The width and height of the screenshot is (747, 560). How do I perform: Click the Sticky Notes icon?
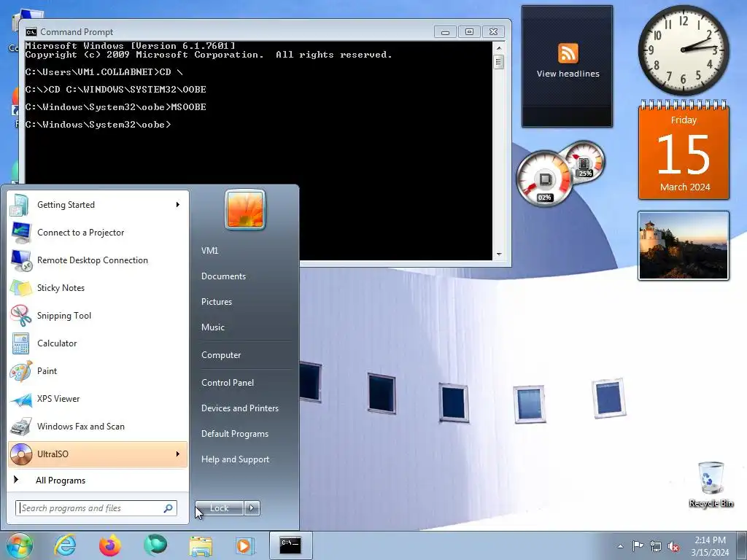pyautogui.click(x=21, y=287)
